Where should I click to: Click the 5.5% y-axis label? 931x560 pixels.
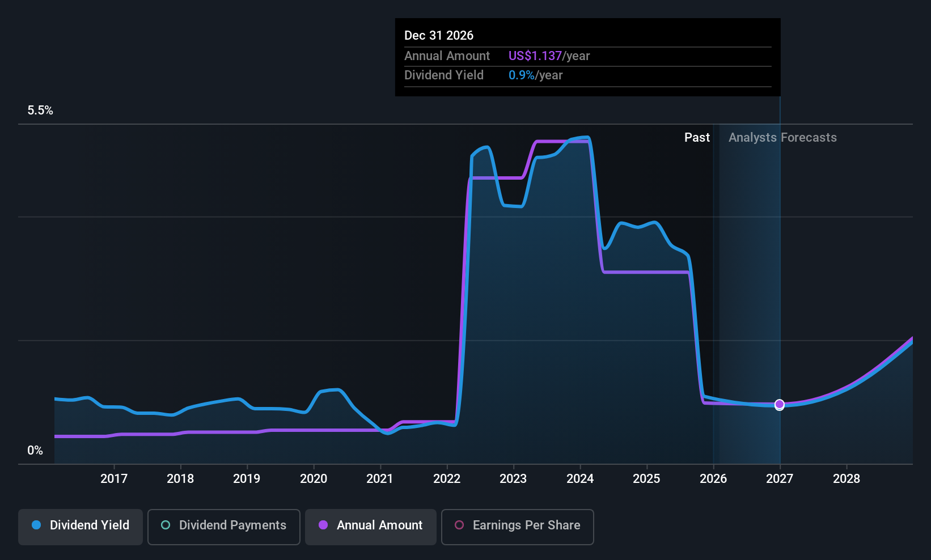click(x=40, y=111)
